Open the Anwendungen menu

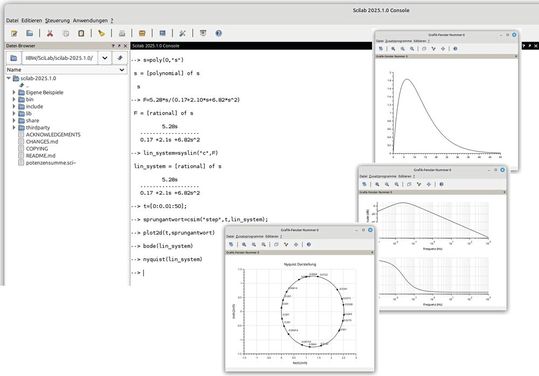(x=90, y=21)
